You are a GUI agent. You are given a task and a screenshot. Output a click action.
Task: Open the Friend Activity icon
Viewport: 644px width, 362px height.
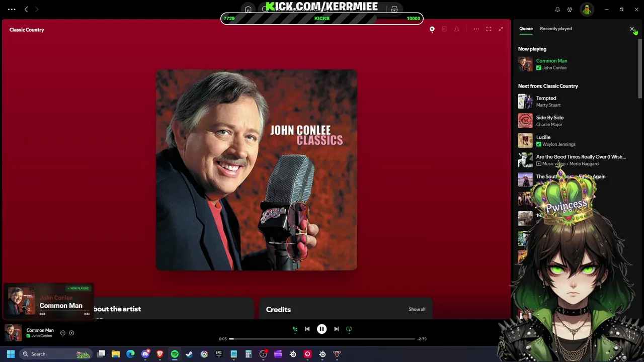[570, 10]
